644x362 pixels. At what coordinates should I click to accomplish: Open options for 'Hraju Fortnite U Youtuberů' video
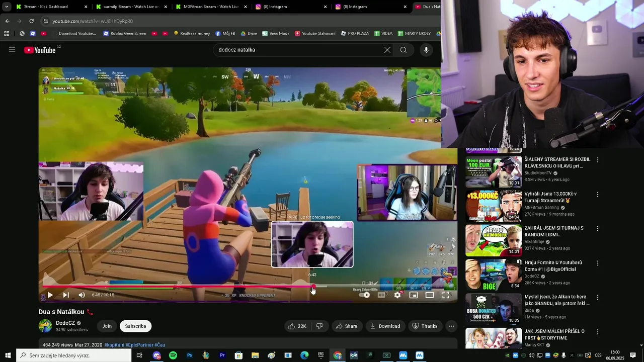click(x=598, y=263)
